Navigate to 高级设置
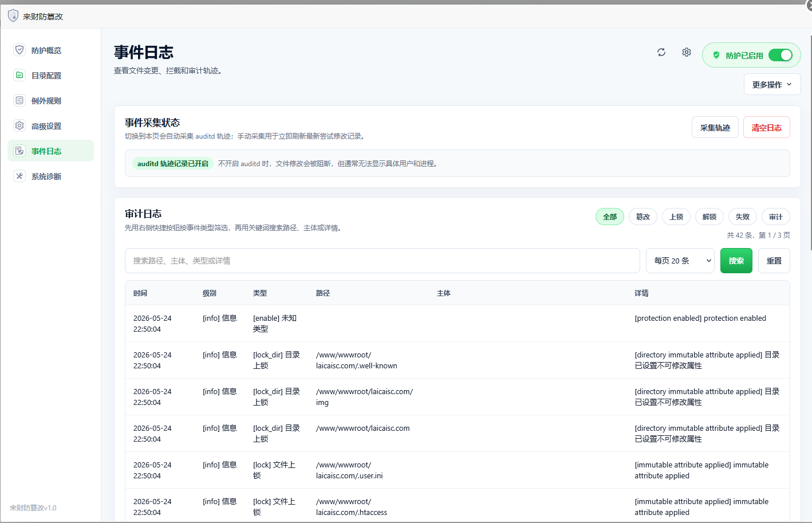 point(50,126)
